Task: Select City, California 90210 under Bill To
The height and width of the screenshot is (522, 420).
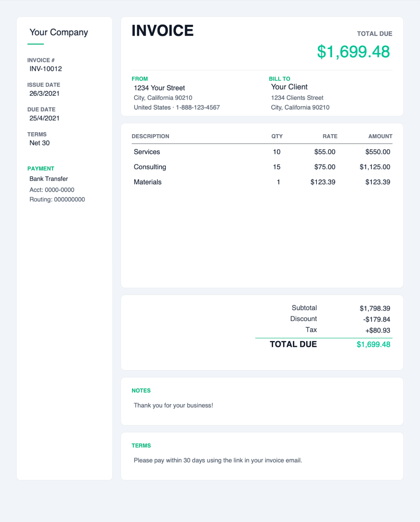Action: pos(300,108)
